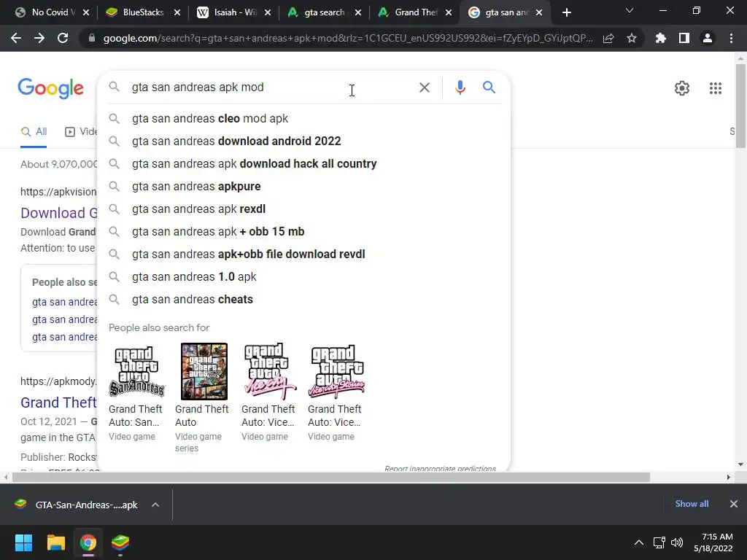Go forward to the next page
747x560 pixels.
39,38
